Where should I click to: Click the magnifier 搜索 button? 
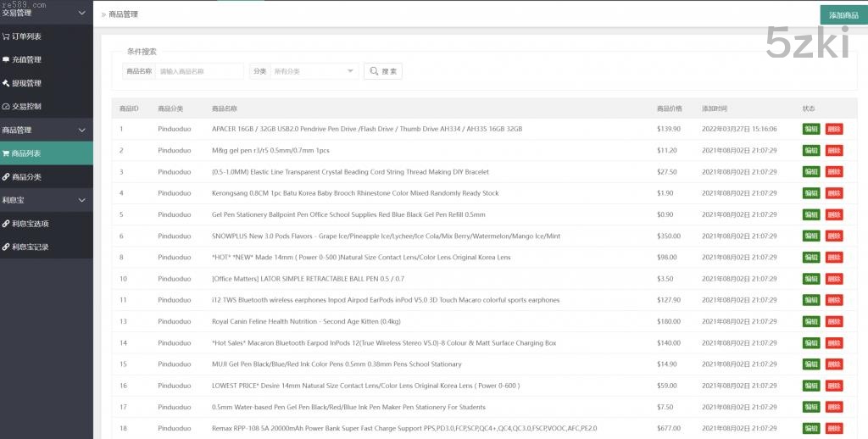pyautogui.click(x=382, y=71)
